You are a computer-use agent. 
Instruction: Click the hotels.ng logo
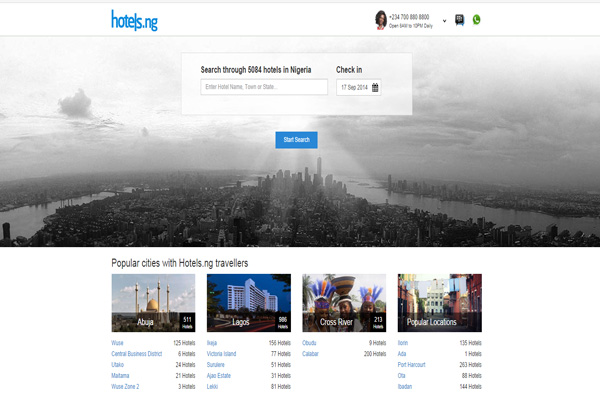click(x=134, y=20)
